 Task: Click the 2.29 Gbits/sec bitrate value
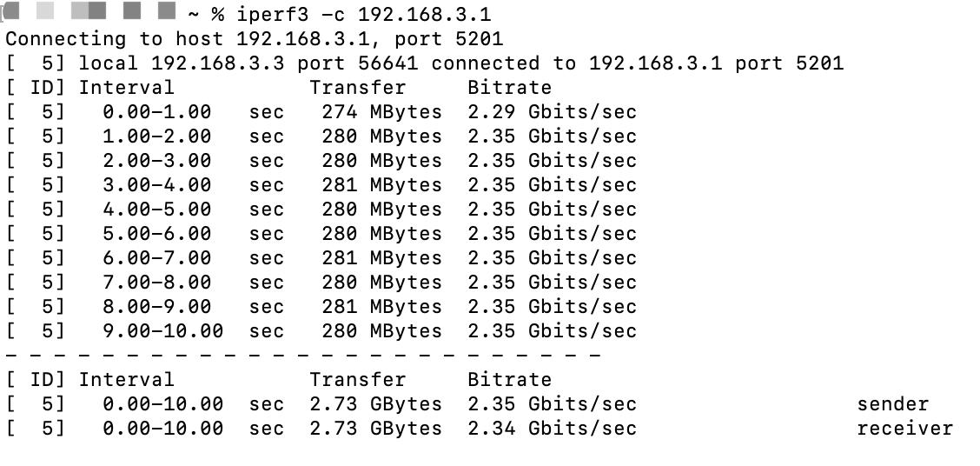tap(552, 112)
